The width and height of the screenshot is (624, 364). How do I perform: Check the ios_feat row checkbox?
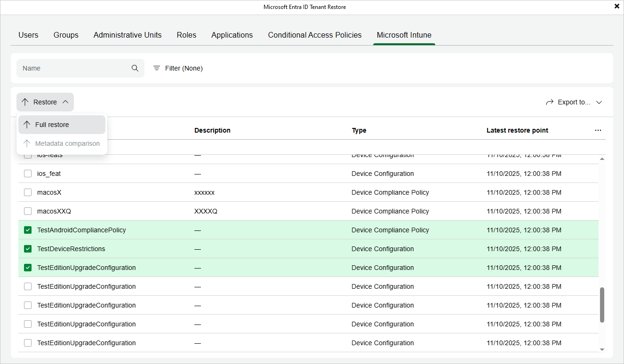click(28, 174)
